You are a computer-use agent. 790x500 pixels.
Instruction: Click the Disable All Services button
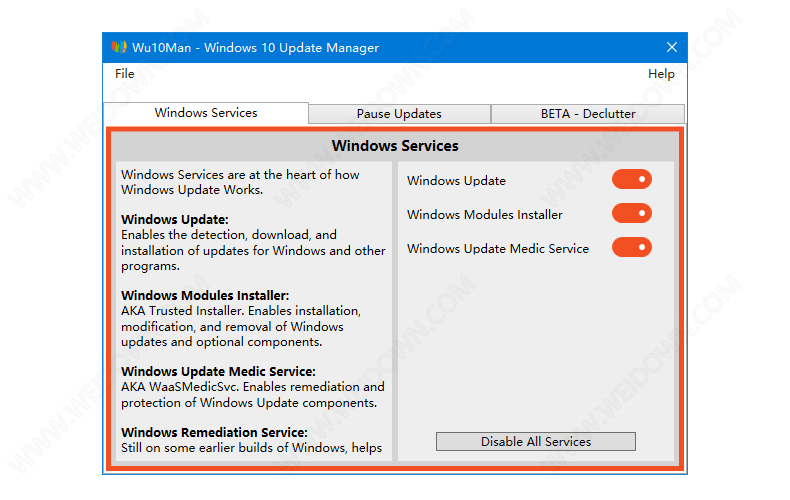click(x=536, y=442)
